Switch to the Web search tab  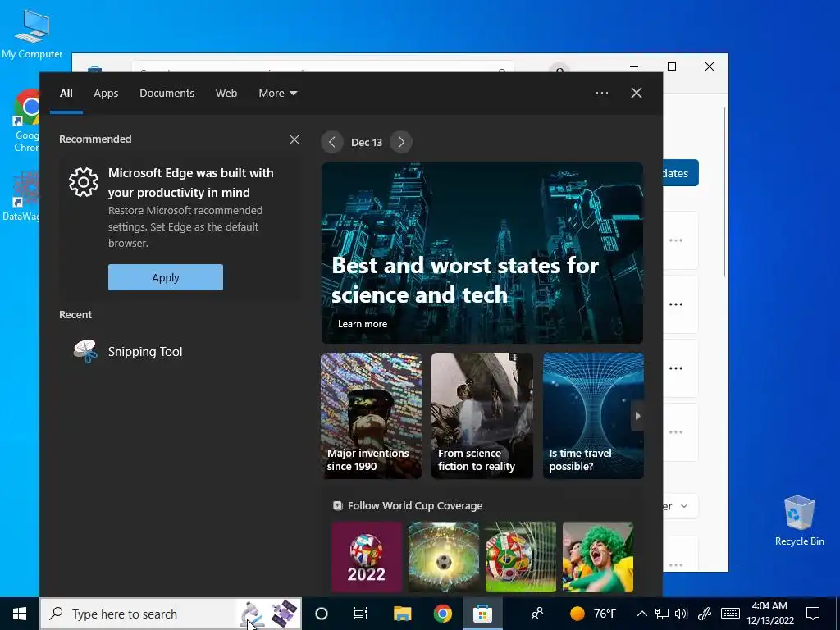tap(226, 94)
